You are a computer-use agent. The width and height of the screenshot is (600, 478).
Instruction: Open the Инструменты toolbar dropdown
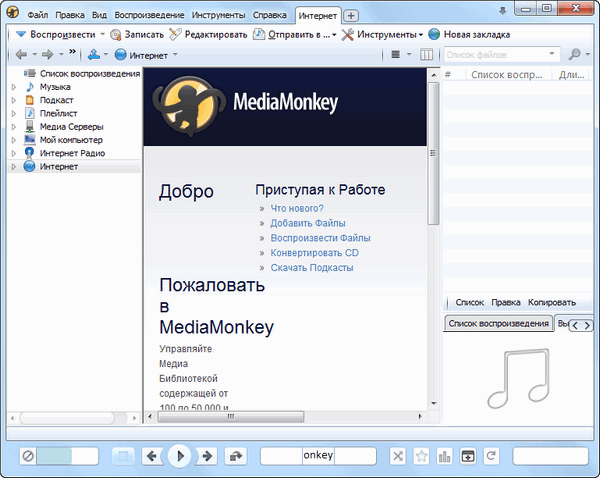pyautogui.click(x=380, y=34)
